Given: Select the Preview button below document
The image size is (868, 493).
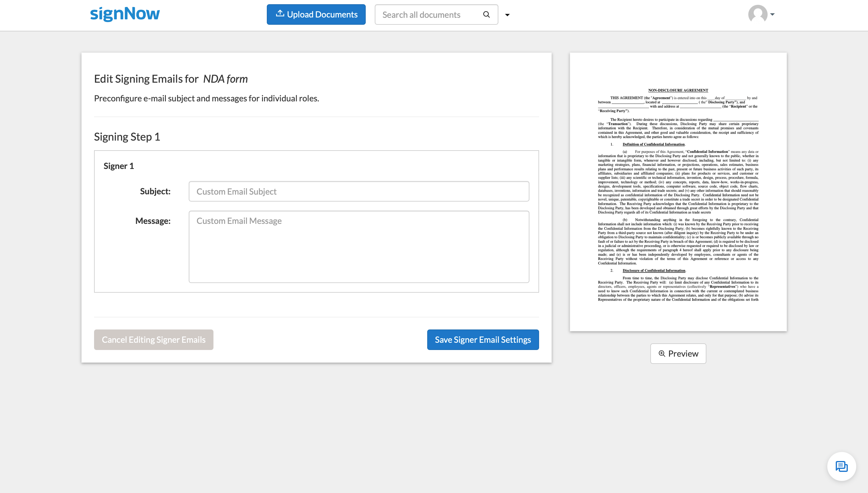Looking at the screenshot, I should point(678,353).
